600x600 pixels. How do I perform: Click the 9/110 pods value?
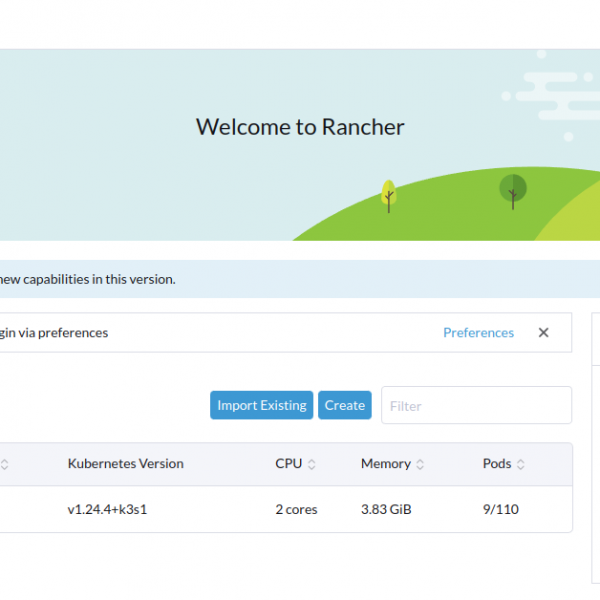[500, 509]
